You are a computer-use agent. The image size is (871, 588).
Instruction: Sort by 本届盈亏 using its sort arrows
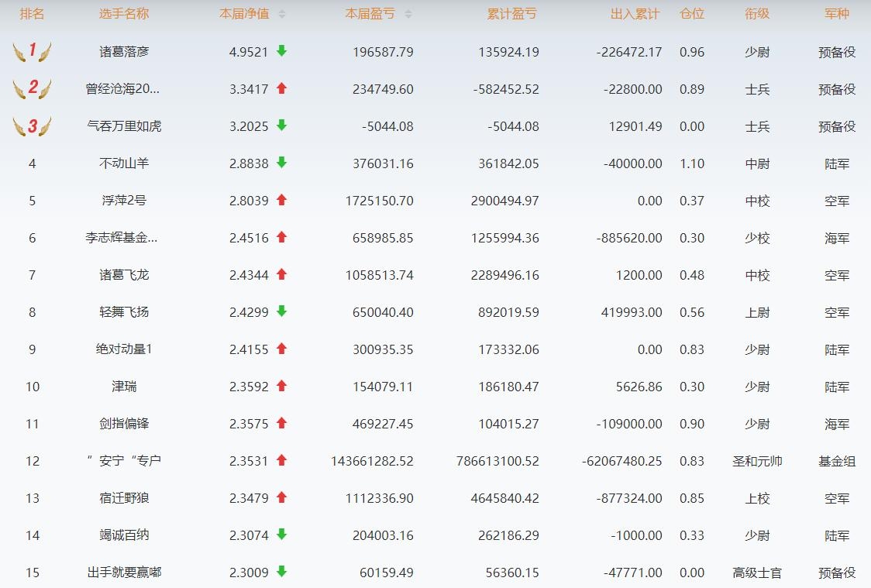pyautogui.click(x=408, y=14)
